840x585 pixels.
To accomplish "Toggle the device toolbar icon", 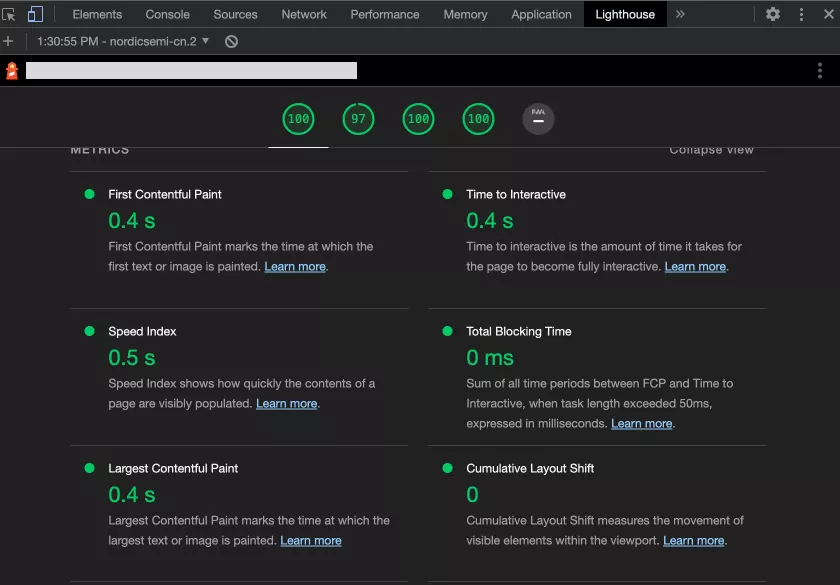I will click(35, 14).
